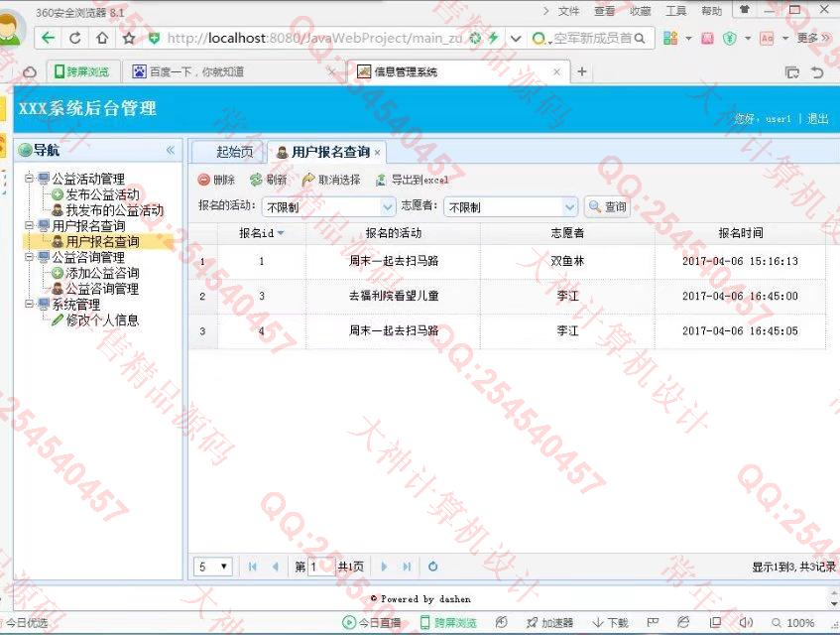The image size is (840, 635).
Task: Click 查询 search button
Action: [608, 206]
